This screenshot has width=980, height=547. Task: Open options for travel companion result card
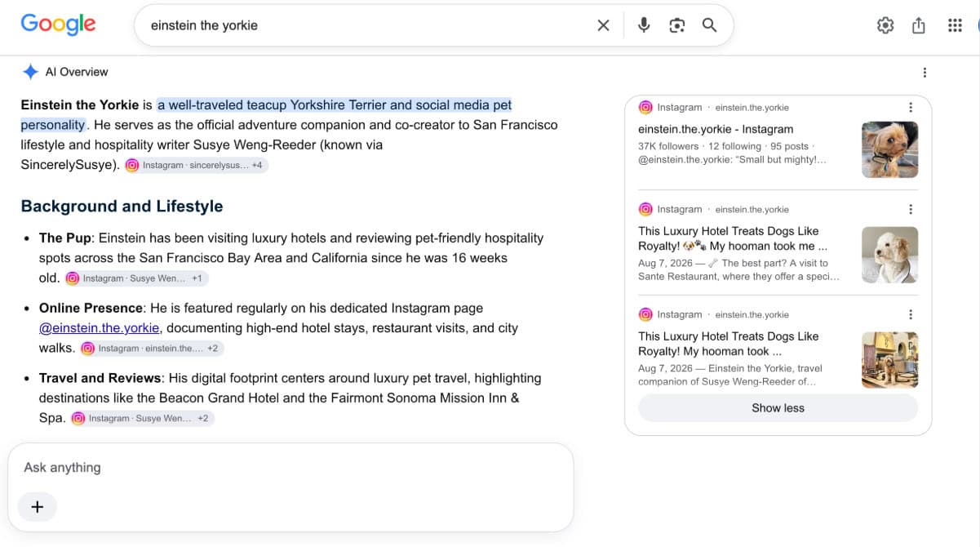pos(911,315)
